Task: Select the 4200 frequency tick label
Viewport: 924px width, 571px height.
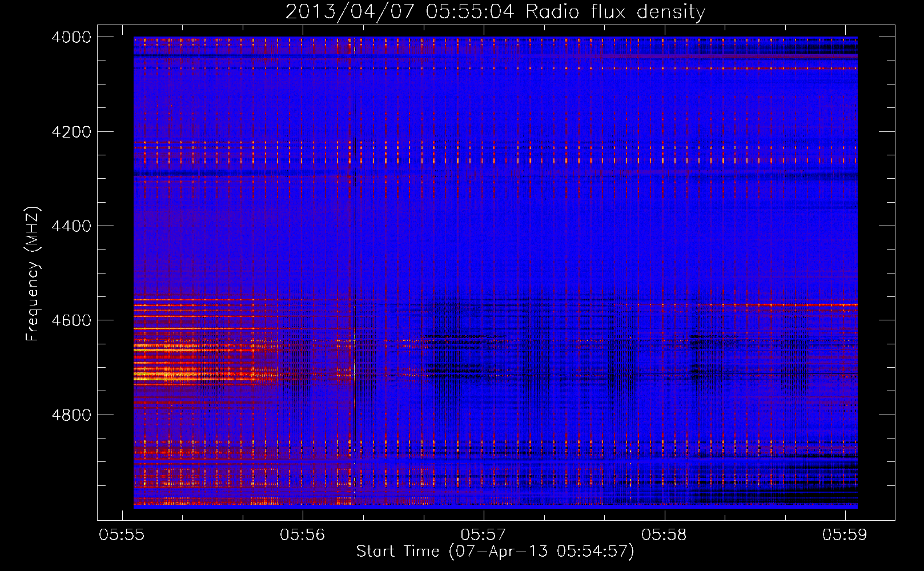Action: pyautogui.click(x=71, y=132)
